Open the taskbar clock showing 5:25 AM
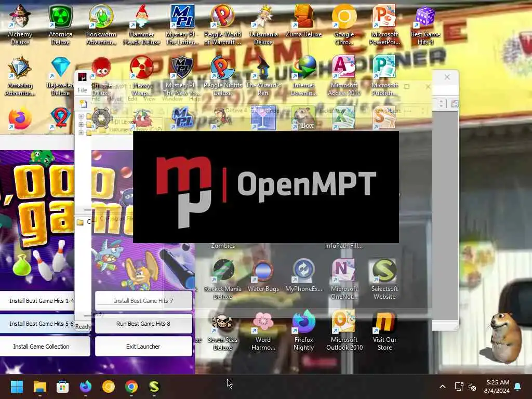This screenshot has width=532, height=399. tap(497, 387)
